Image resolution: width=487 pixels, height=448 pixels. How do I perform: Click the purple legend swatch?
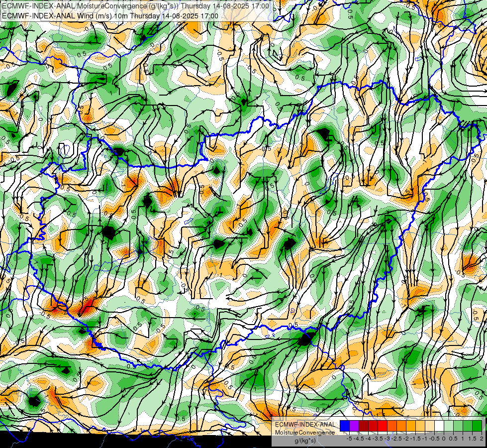pyautogui.click(x=354, y=426)
